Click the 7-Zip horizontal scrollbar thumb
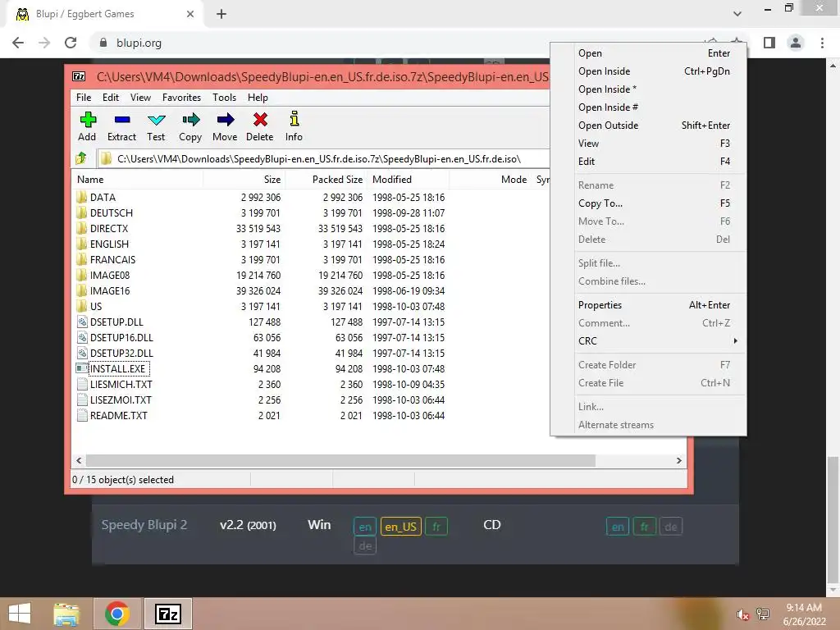This screenshot has width=840, height=630. tap(340, 460)
